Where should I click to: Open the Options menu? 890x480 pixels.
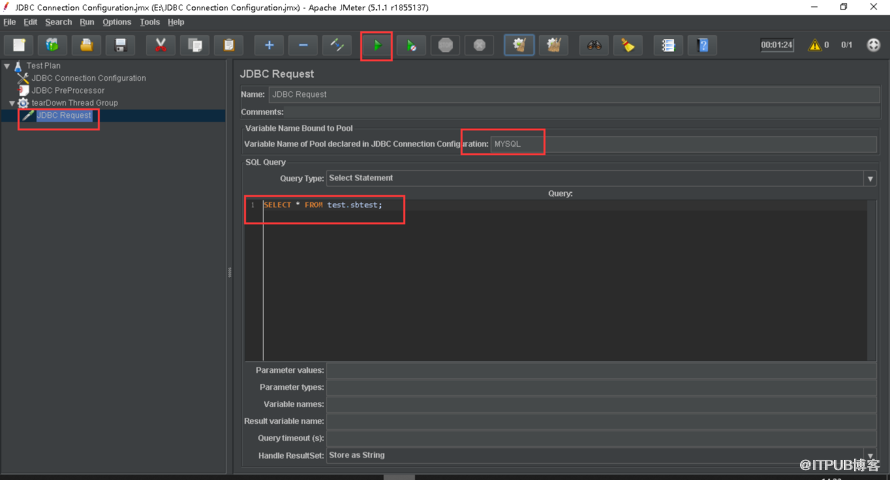(116, 22)
